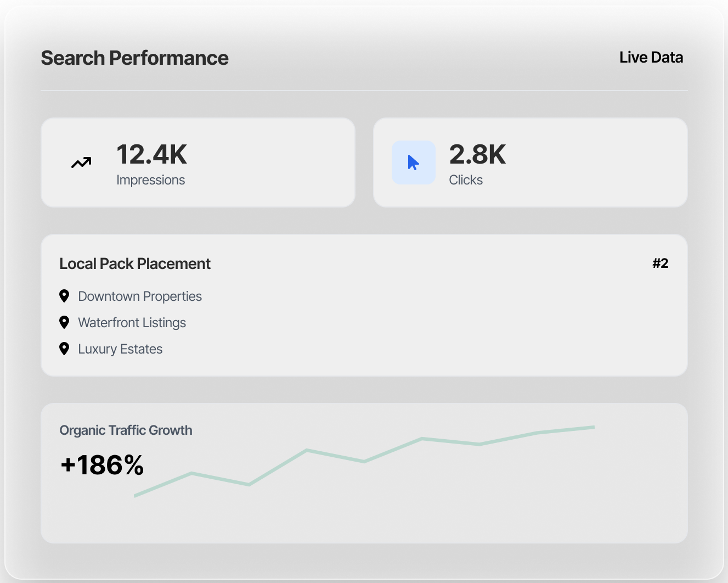728x583 pixels.
Task: Select the Search Performance heading
Action: (134, 58)
